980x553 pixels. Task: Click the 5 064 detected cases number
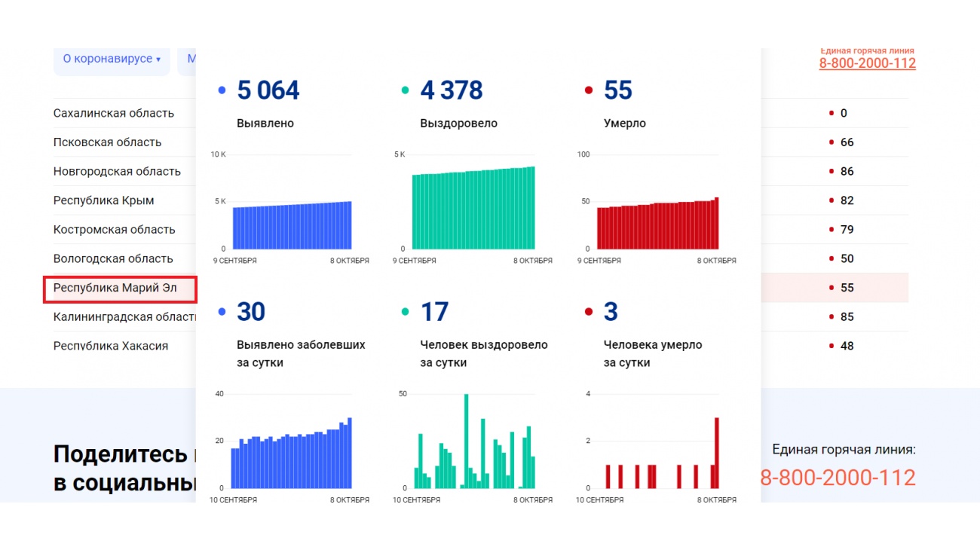coord(268,90)
